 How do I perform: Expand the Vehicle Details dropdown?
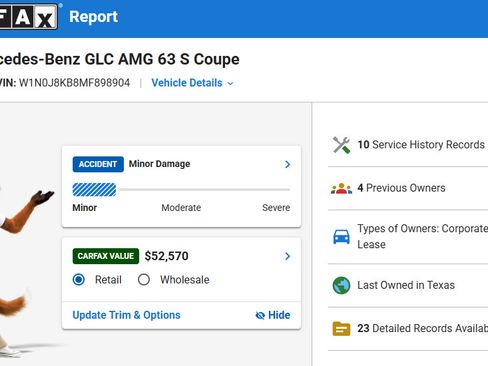(192, 83)
